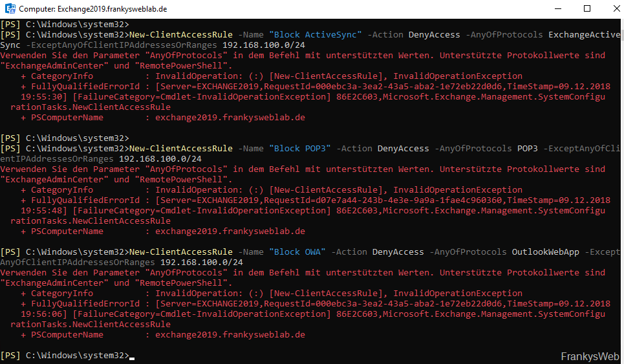The width and height of the screenshot is (624, 364).
Task: Click the PowerShell icon in the title bar
Action: (x=10, y=9)
